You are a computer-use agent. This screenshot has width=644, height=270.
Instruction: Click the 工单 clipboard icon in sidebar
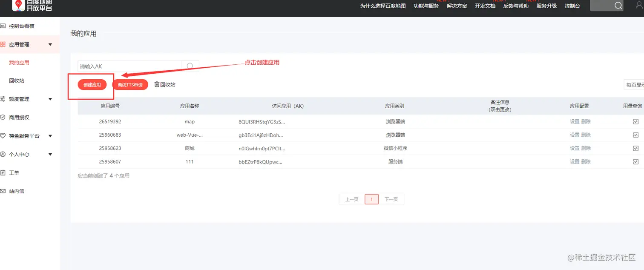[3, 172]
